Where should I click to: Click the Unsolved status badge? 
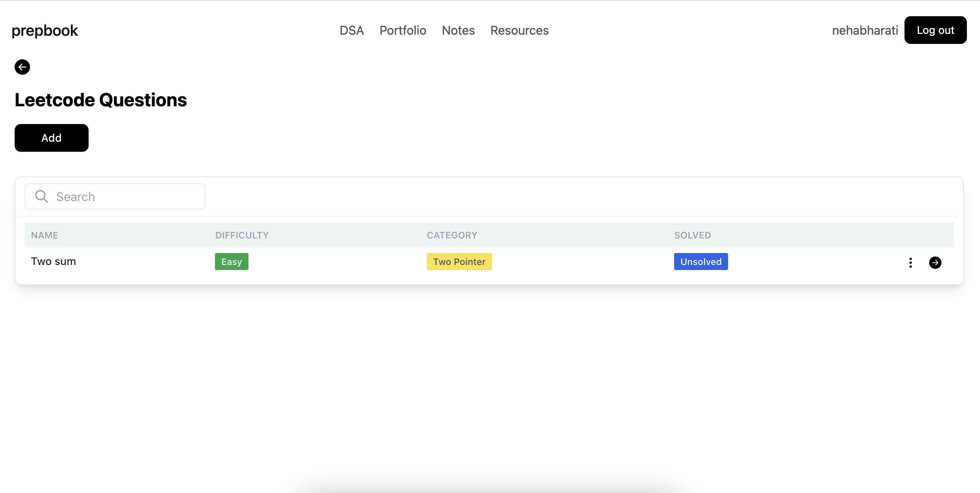pos(701,262)
